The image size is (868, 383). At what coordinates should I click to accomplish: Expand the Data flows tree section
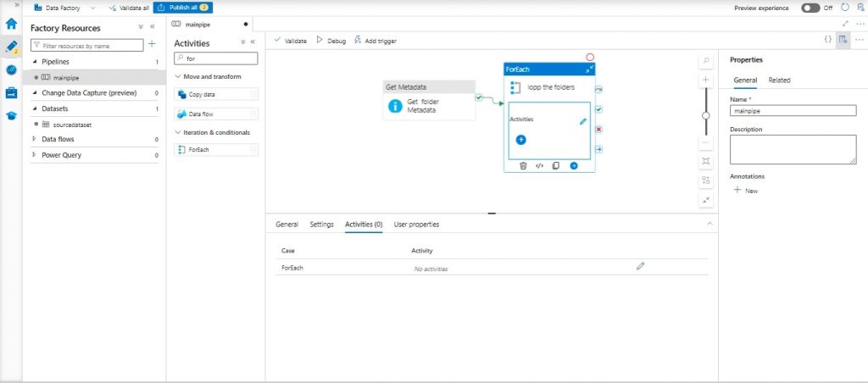click(35, 139)
